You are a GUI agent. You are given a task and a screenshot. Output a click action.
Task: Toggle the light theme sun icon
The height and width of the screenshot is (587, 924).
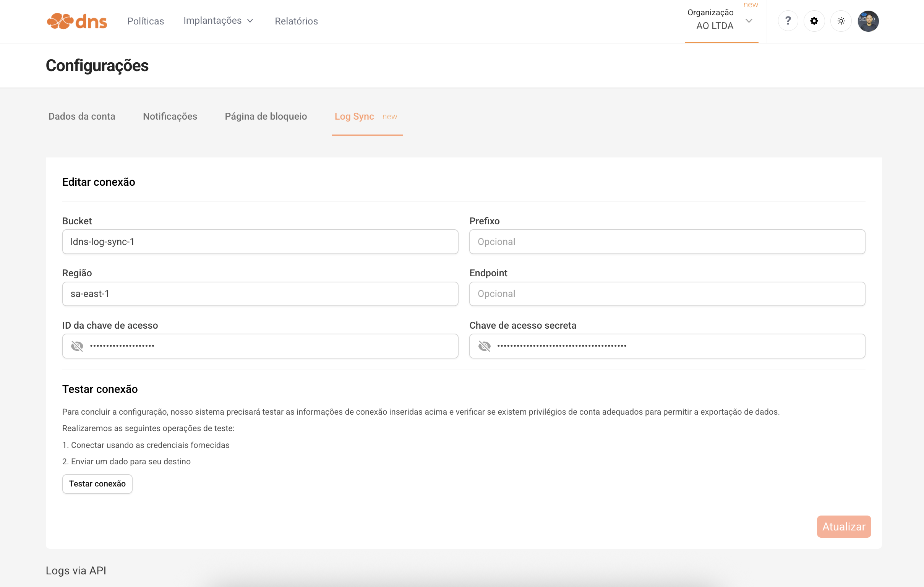click(x=841, y=21)
